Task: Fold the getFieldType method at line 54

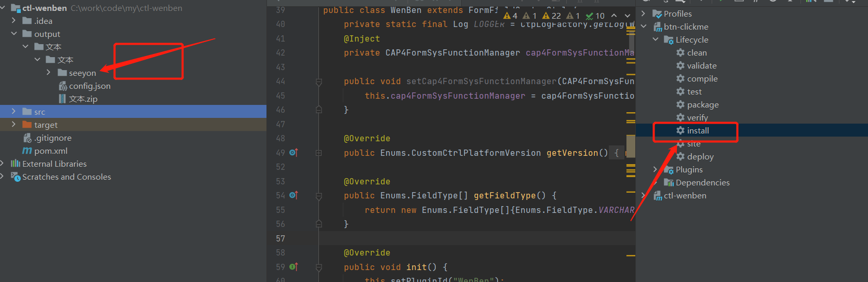Action: coord(319,196)
